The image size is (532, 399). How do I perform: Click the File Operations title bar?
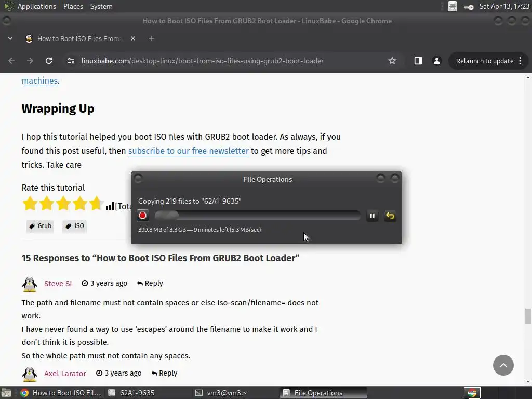[x=268, y=179]
